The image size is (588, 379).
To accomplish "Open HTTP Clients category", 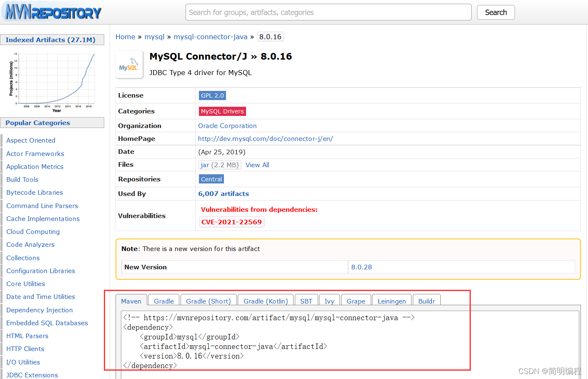I will point(25,349).
